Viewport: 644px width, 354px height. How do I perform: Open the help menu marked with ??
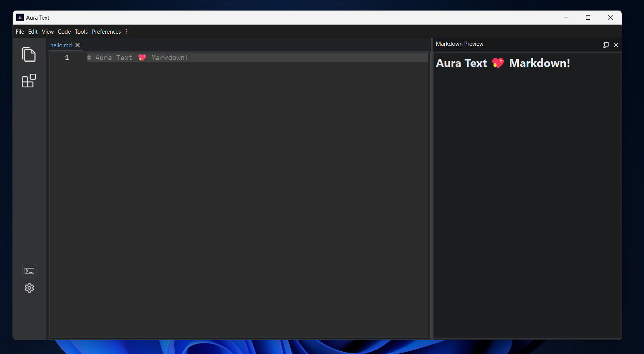coord(126,32)
